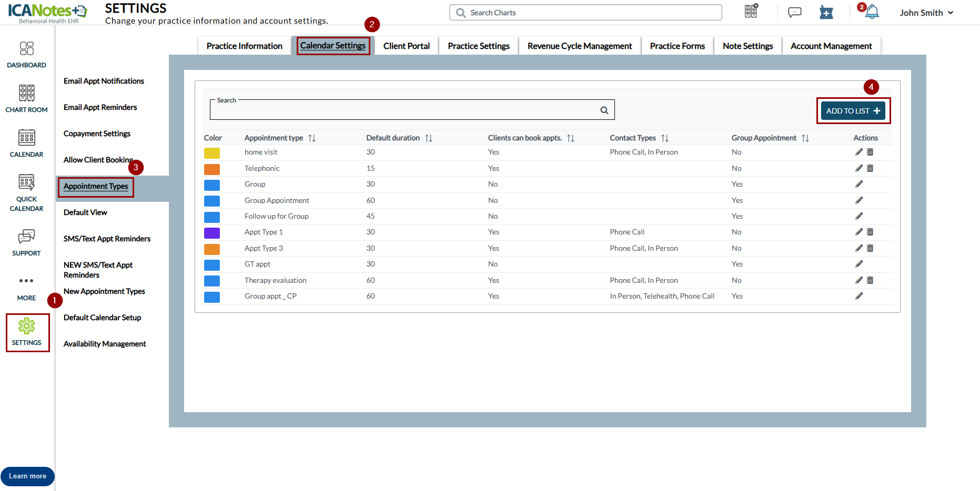Click the Learn more button
The height and width of the screenshot is (491, 980).
[x=27, y=476]
